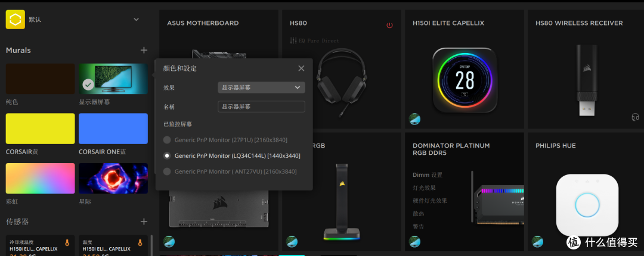Click mural badge on H150I ELITE CAPELLIX tile

[x=415, y=119]
